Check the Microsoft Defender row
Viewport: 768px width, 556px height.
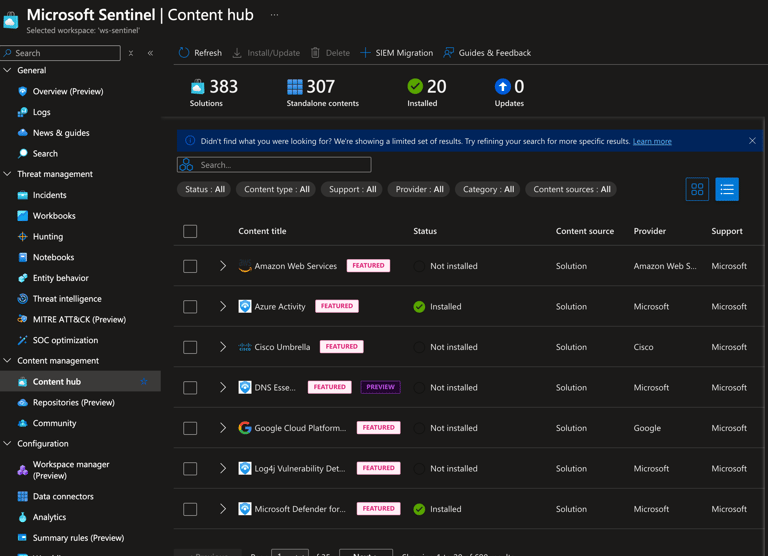click(x=190, y=509)
